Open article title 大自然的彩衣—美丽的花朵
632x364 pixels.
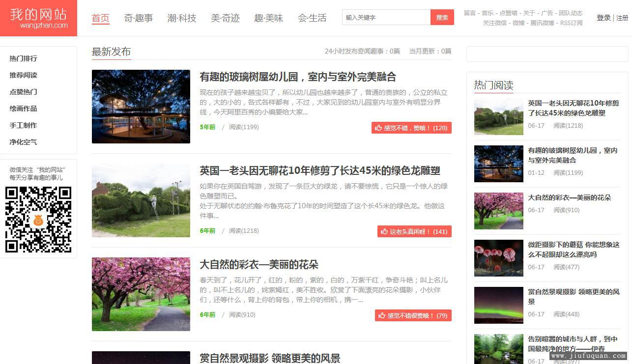tap(259, 265)
